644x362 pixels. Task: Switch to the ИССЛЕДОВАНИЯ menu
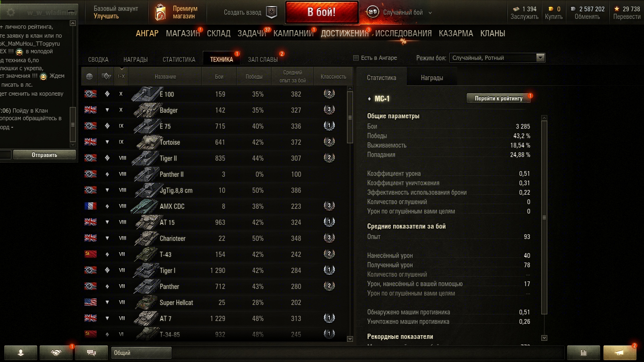403,33
